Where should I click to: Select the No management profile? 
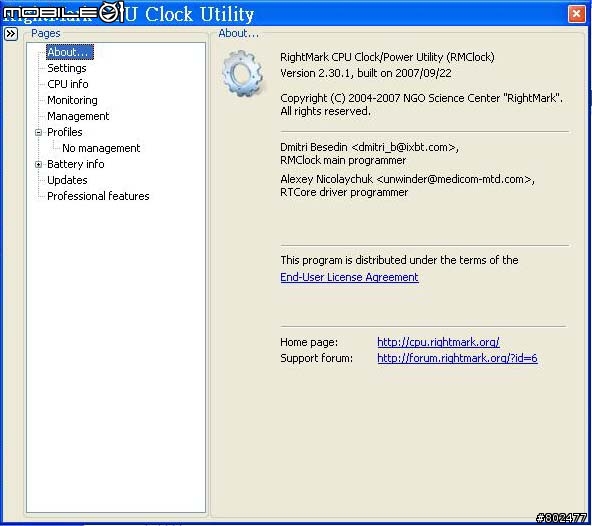click(101, 148)
